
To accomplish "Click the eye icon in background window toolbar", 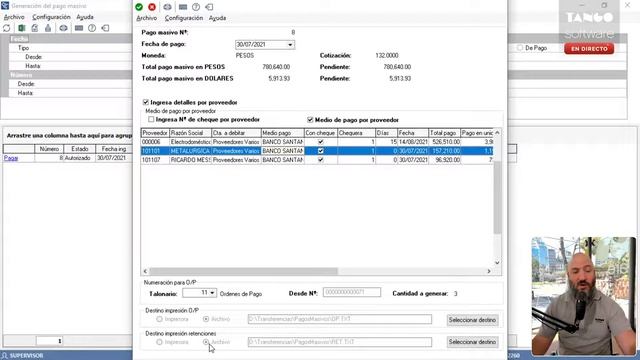I will tap(63, 28).
